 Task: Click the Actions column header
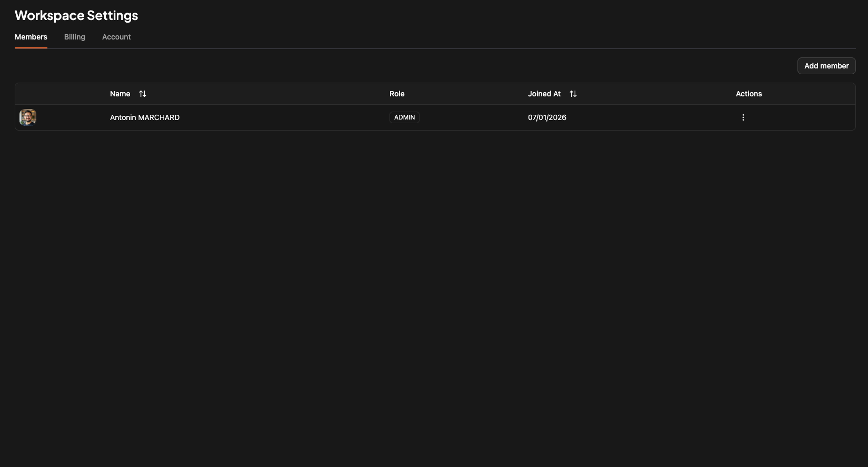point(749,94)
